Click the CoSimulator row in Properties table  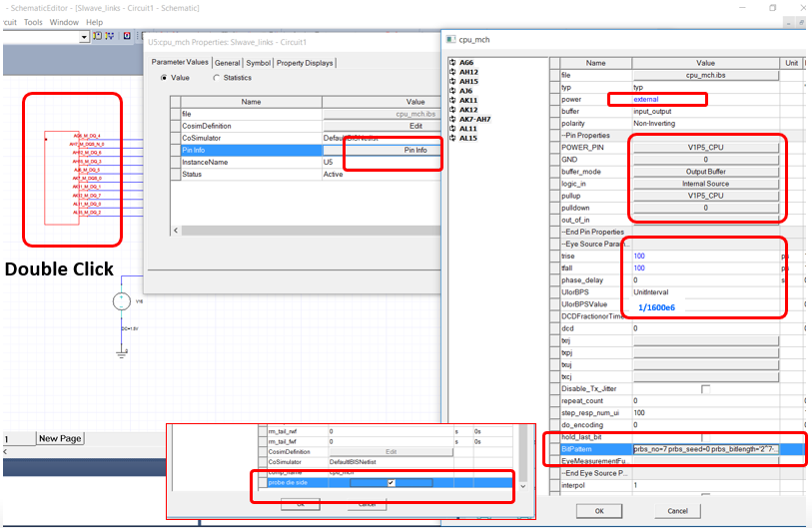[x=306, y=138]
